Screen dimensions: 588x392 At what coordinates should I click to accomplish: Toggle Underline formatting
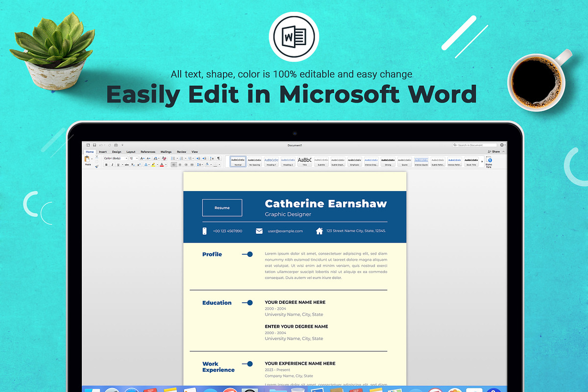coord(118,165)
